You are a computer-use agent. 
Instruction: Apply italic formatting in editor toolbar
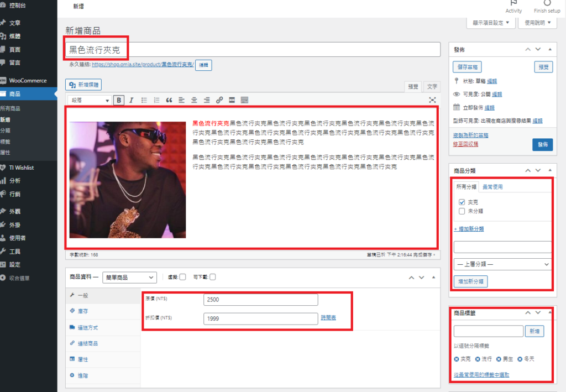(x=131, y=100)
